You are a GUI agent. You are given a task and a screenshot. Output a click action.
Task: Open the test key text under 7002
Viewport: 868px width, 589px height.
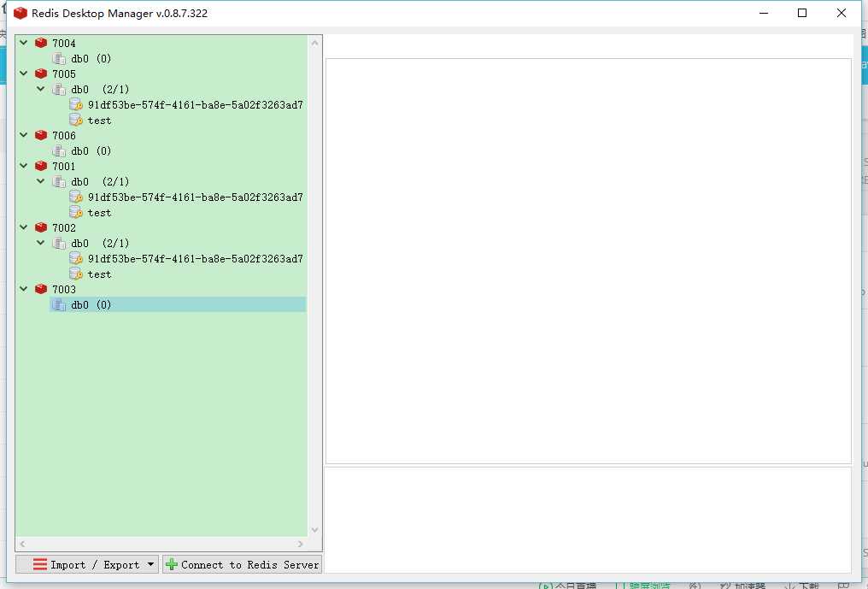[x=100, y=274]
